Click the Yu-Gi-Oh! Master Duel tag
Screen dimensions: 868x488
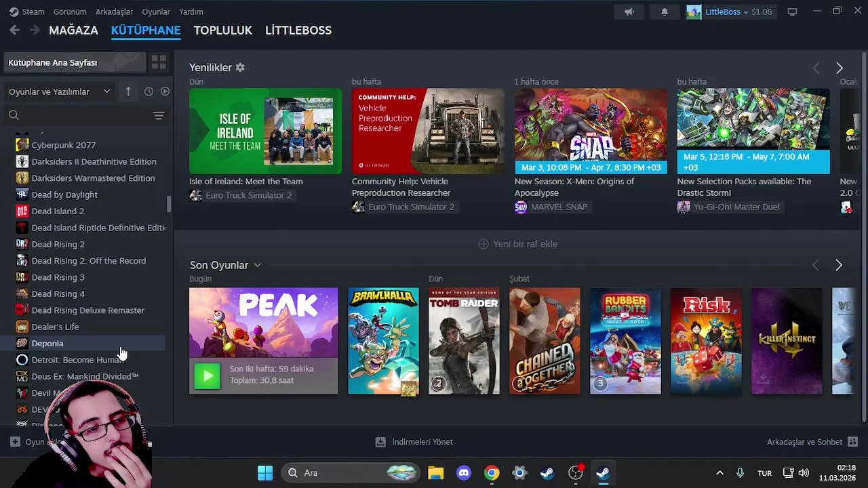(730, 207)
